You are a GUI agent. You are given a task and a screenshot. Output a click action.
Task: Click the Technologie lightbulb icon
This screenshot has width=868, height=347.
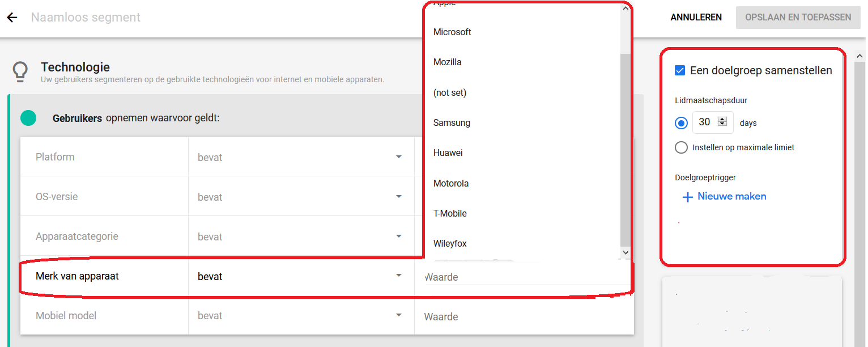click(20, 72)
